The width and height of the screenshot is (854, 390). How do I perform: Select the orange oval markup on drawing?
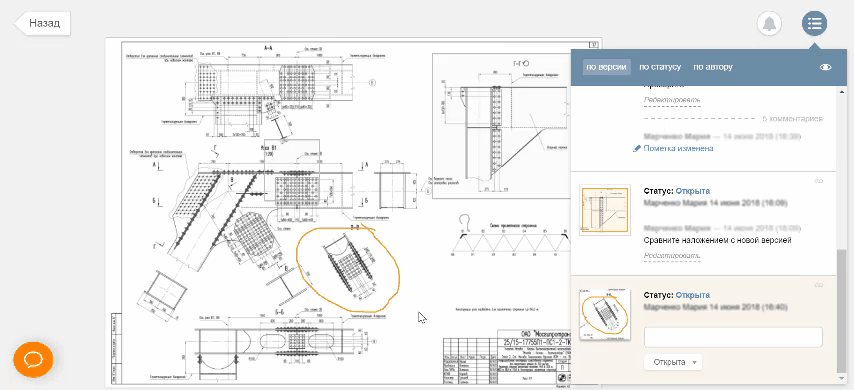(347, 268)
